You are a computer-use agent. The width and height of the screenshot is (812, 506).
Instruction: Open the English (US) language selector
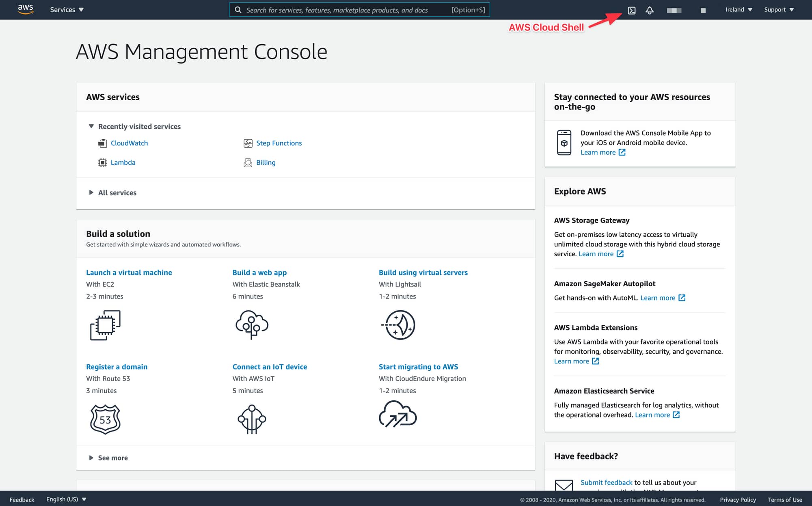pyautogui.click(x=66, y=499)
